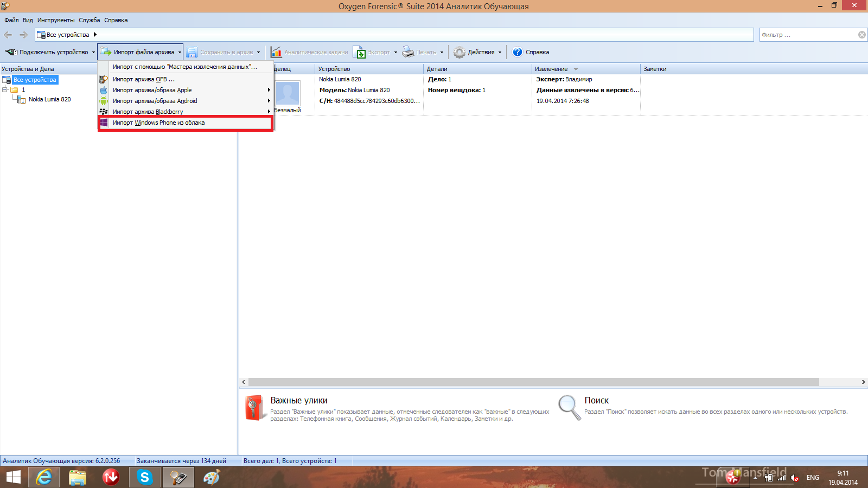Open Импорт архива/образа Apple submenu

[x=185, y=90]
